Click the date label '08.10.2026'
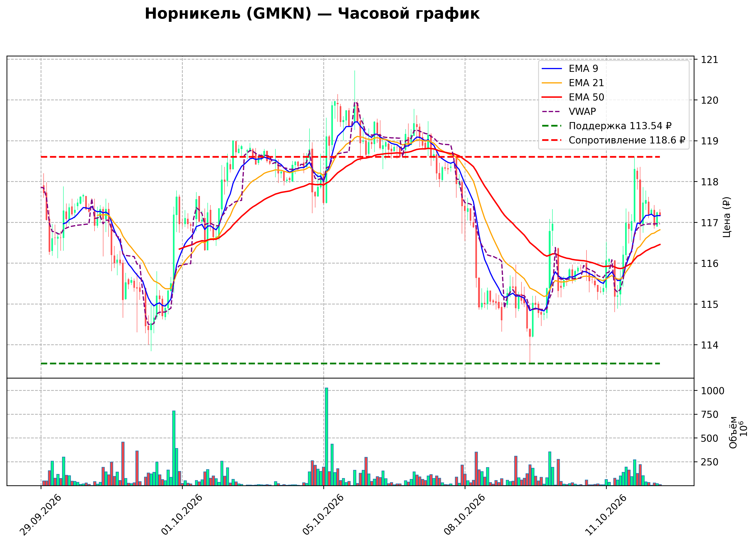Image resolution: width=756 pixels, height=544 pixels. click(465, 515)
